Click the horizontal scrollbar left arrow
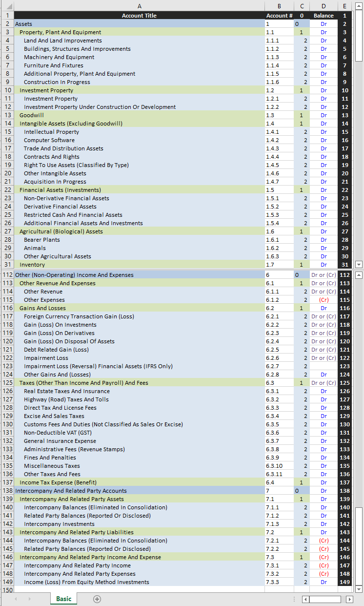Viewport: 364px width, 606px height. [305, 599]
